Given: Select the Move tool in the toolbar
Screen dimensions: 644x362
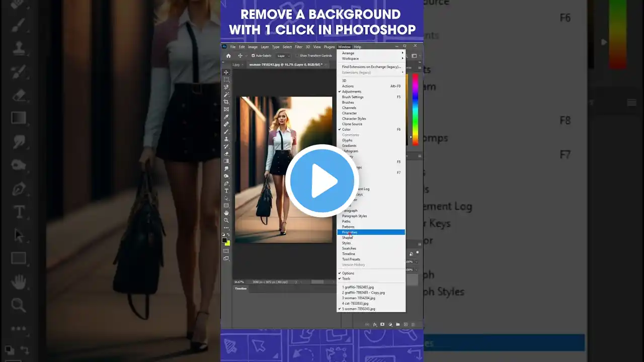Looking at the screenshot, I should (226, 72).
